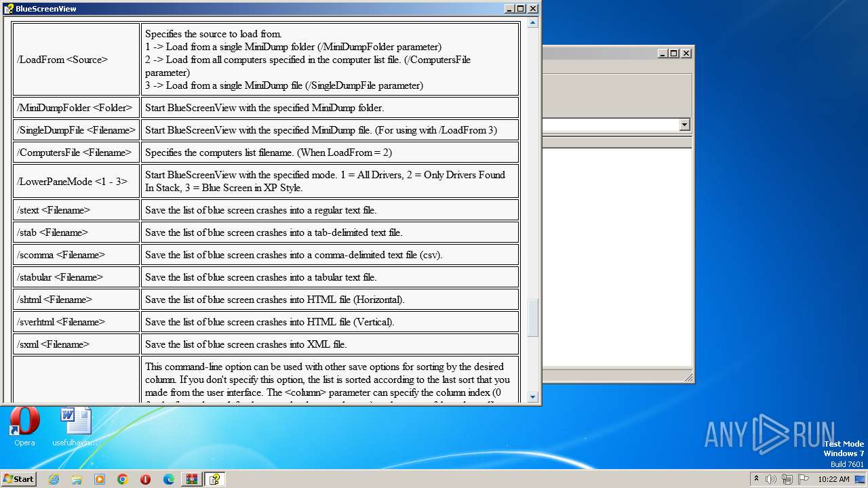
Task: Click the comma-delimited text file (csv) description
Action: [x=294, y=255]
